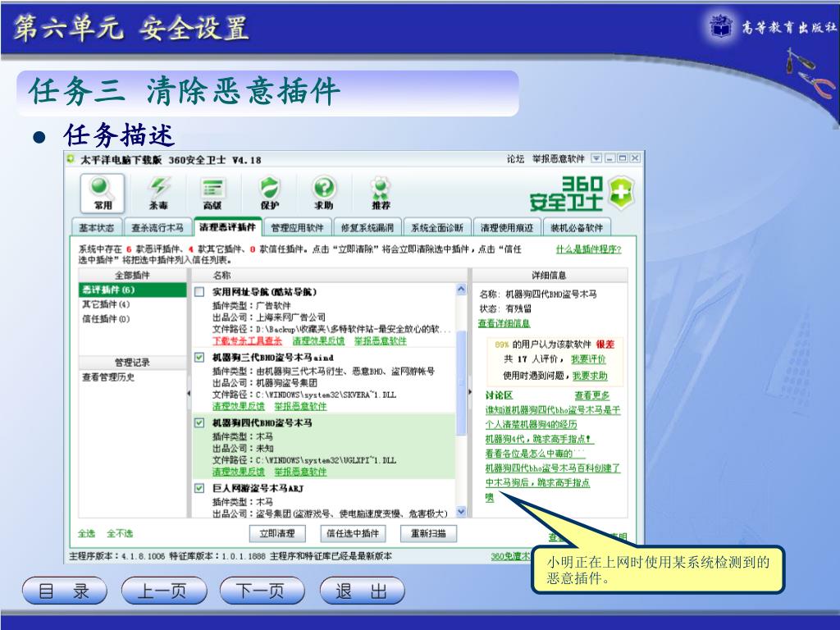The width and height of the screenshot is (840, 630).
Task: Click the title bar dropdown menu arrow
Action: tap(596, 158)
